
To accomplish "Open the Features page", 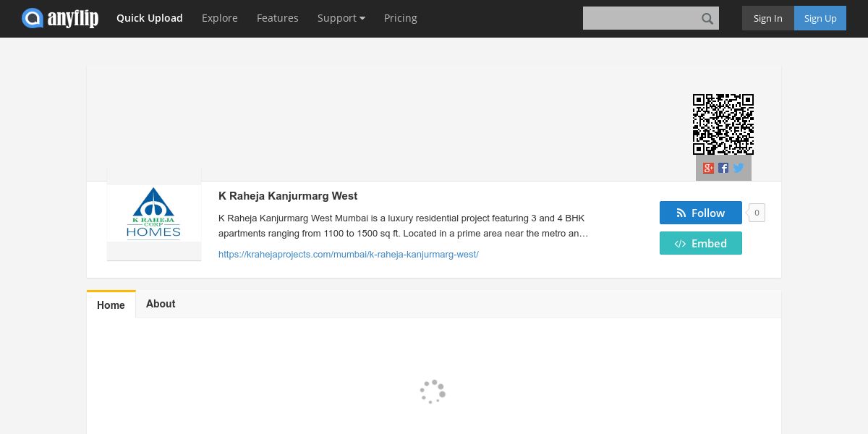I will [278, 18].
